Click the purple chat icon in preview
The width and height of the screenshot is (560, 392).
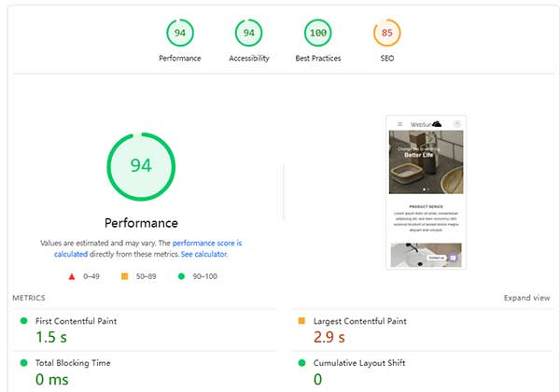(453, 258)
